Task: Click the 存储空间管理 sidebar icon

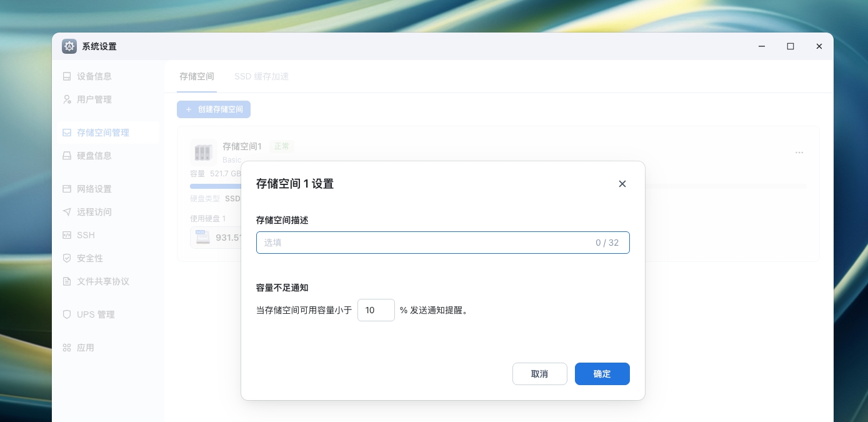Action: [67, 133]
